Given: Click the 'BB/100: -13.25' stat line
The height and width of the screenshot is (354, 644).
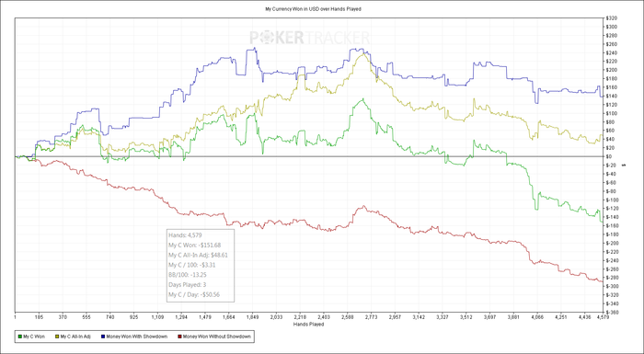Looking at the screenshot, I should coord(188,275).
